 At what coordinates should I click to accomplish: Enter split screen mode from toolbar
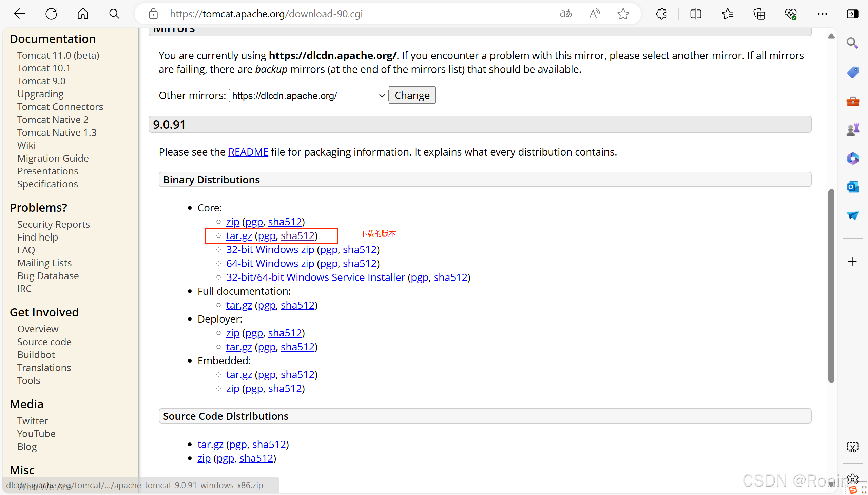pyautogui.click(x=696, y=14)
